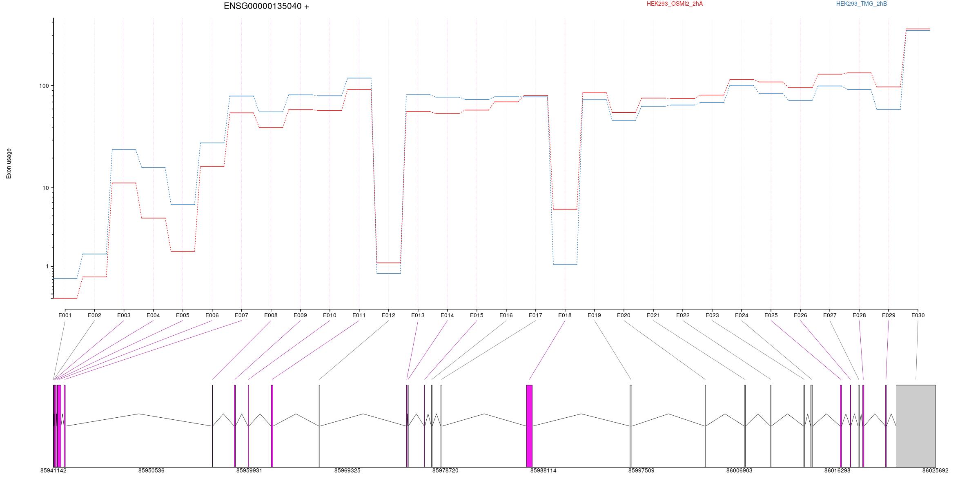
Task: Click exon label E001
Action: tap(65, 315)
